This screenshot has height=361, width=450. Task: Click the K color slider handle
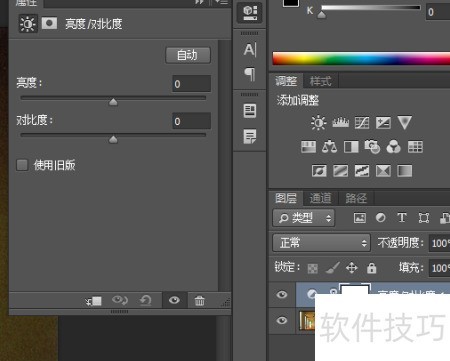click(321, 15)
